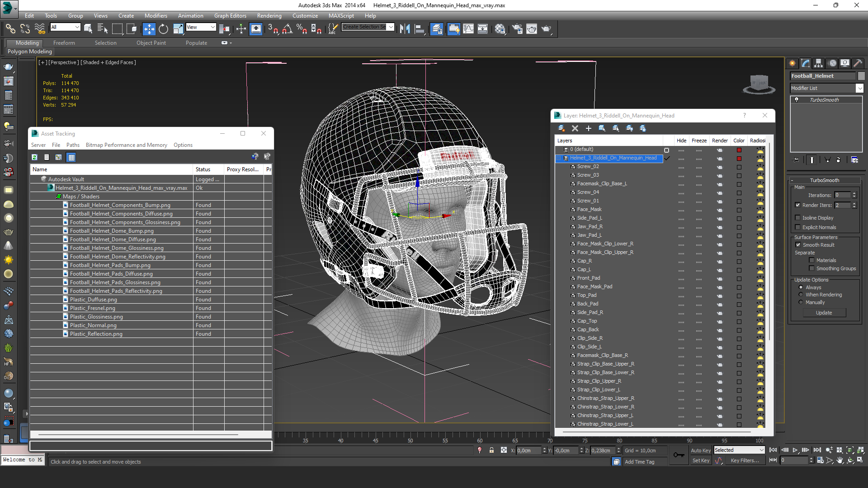Activate the Unlink Selection tool
This screenshot has width=868, height=488.
[x=25, y=29]
